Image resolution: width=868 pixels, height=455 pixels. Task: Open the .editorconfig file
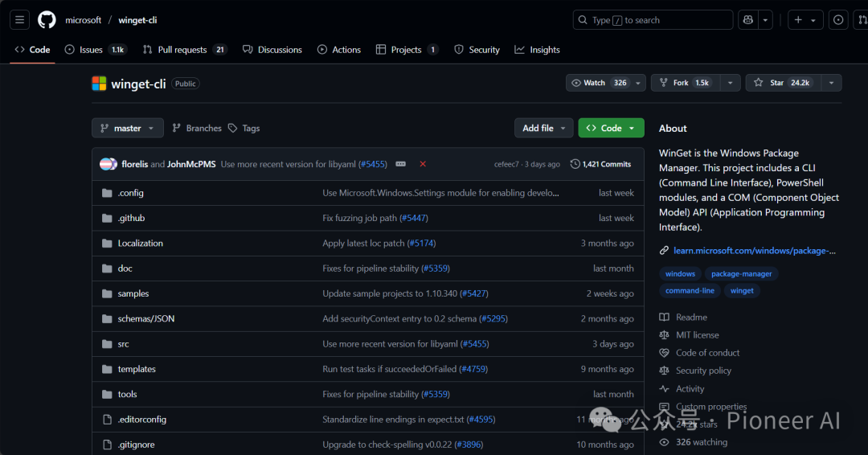pos(141,420)
